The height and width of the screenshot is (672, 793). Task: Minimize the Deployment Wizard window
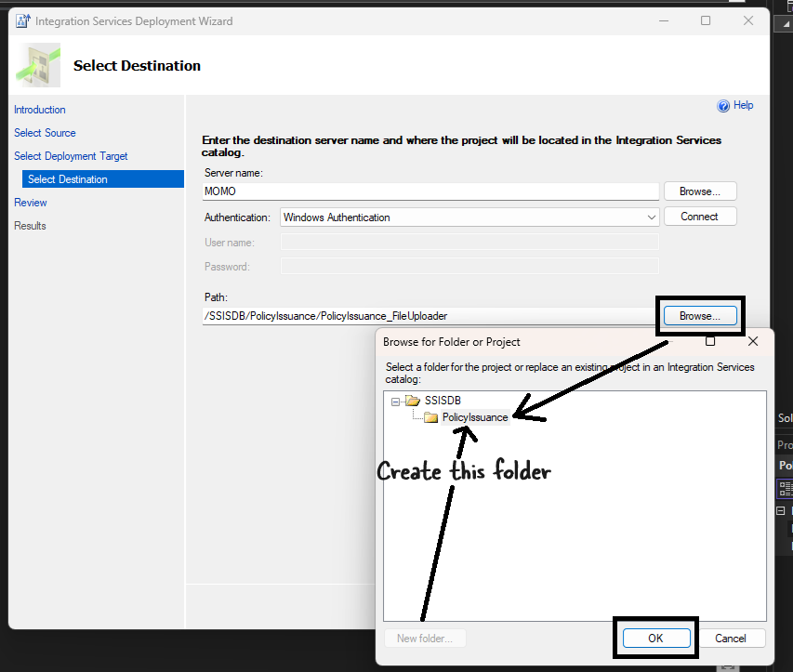click(x=664, y=20)
